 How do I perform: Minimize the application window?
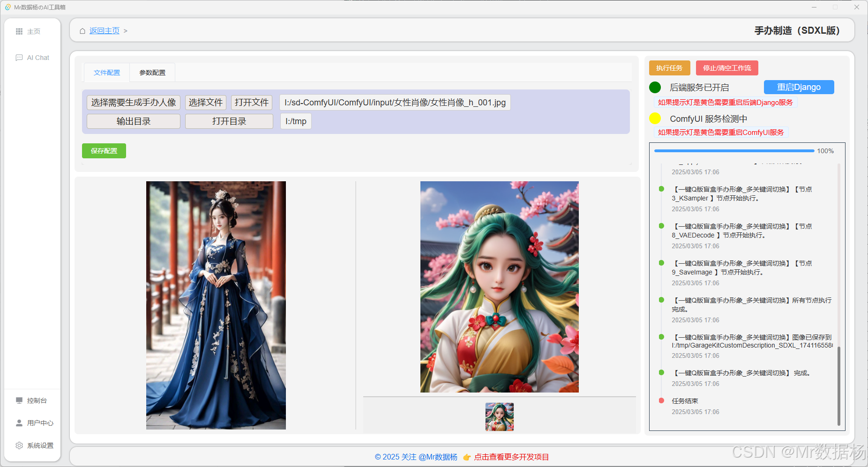[814, 7]
